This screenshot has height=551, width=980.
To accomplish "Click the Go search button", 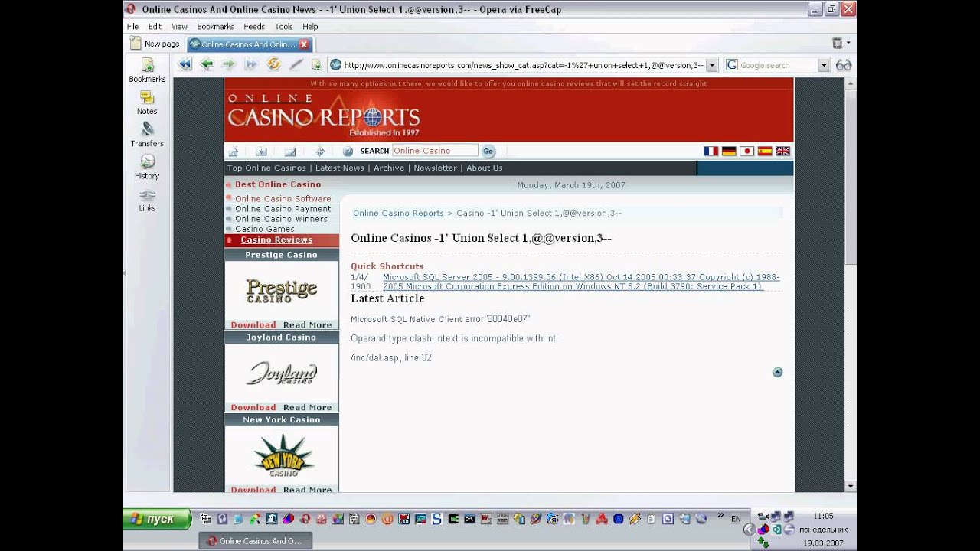I will point(488,152).
